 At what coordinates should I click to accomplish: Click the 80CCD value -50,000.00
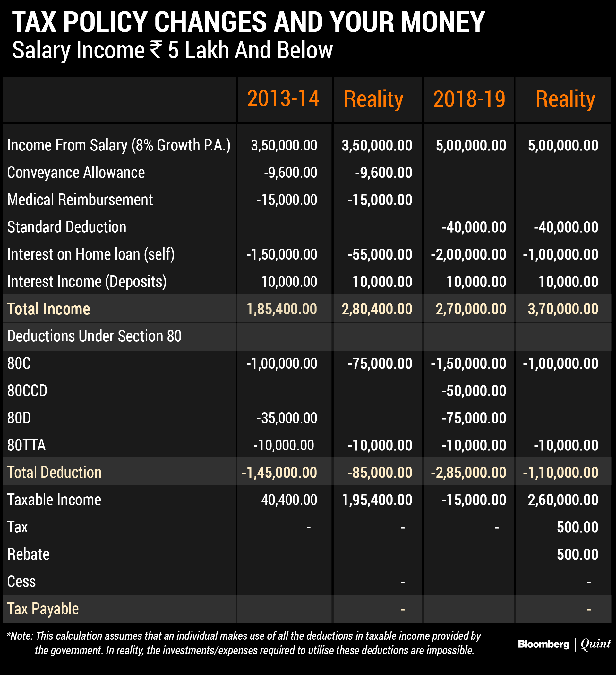pyautogui.click(x=474, y=391)
